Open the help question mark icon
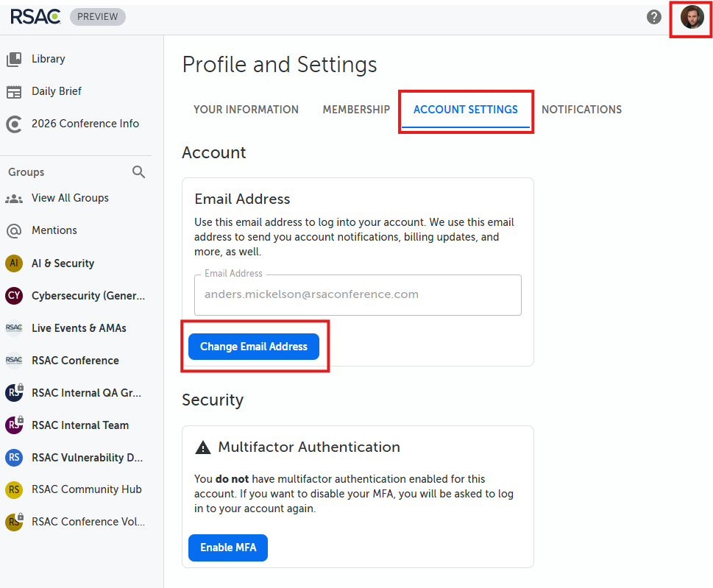 pos(654,17)
